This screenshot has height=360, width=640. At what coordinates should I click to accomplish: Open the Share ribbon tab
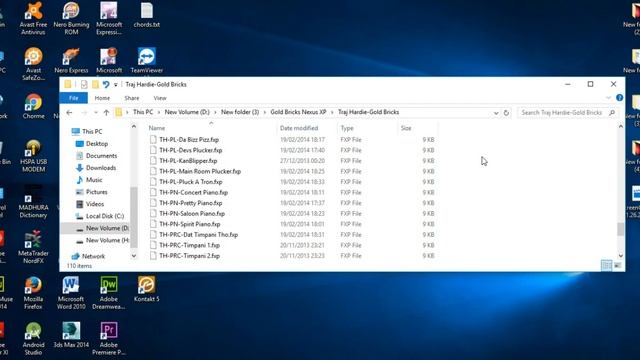pos(132,98)
